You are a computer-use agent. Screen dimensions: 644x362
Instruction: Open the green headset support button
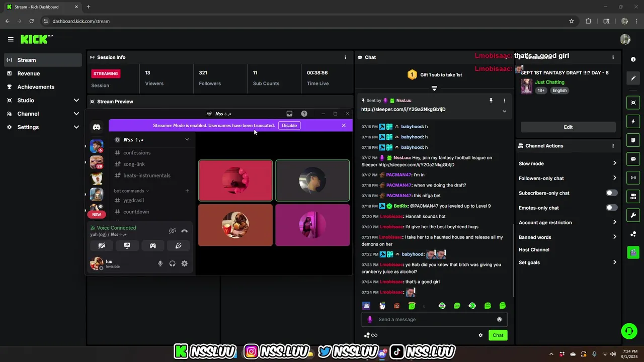coord(629,331)
